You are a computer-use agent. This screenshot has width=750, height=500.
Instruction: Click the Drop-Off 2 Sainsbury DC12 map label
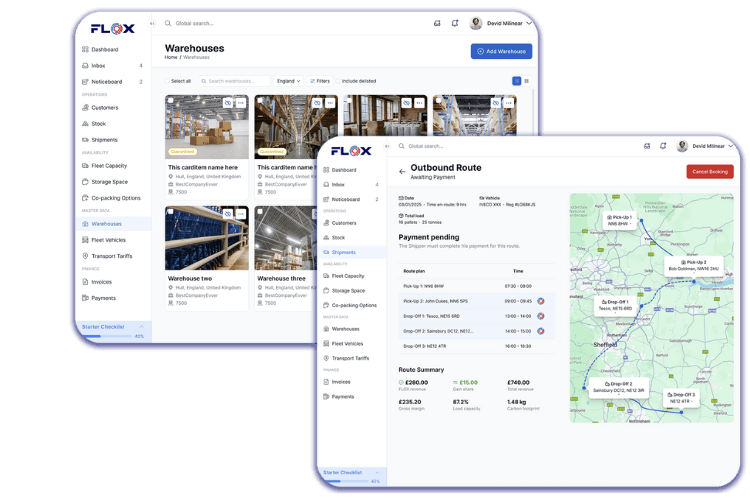pos(618,387)
